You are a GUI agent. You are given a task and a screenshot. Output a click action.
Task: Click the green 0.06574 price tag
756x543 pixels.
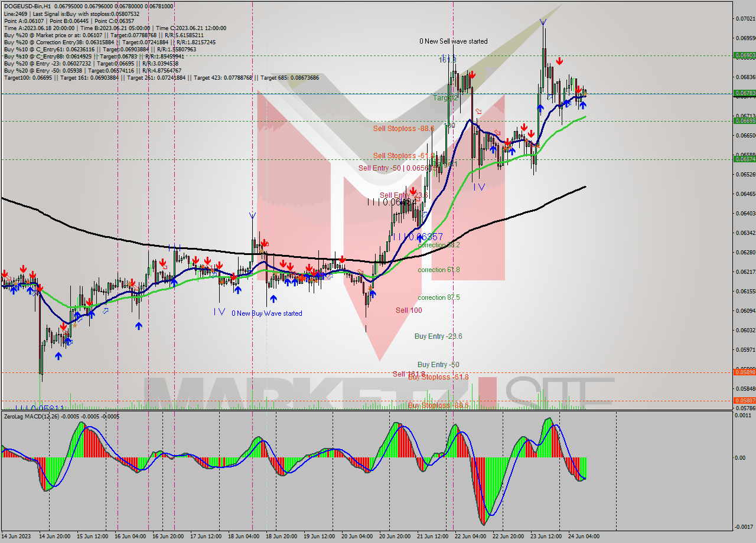coord(744,159)
